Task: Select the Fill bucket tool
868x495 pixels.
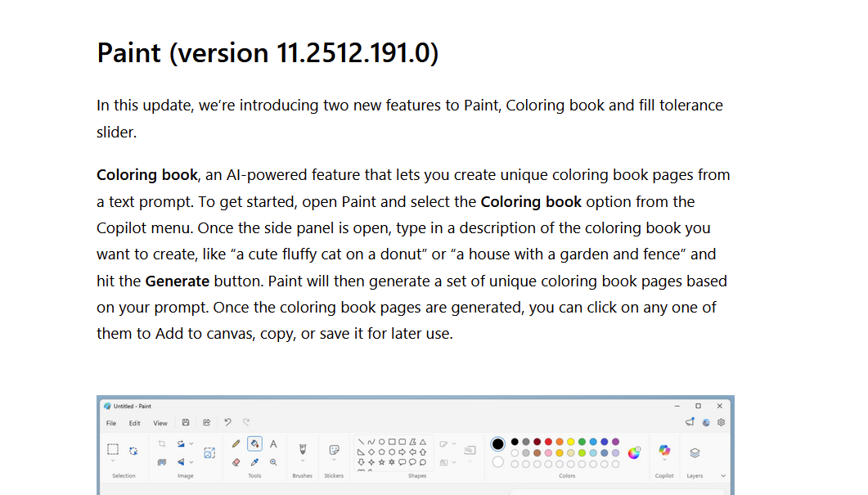Action: [254, 443]
